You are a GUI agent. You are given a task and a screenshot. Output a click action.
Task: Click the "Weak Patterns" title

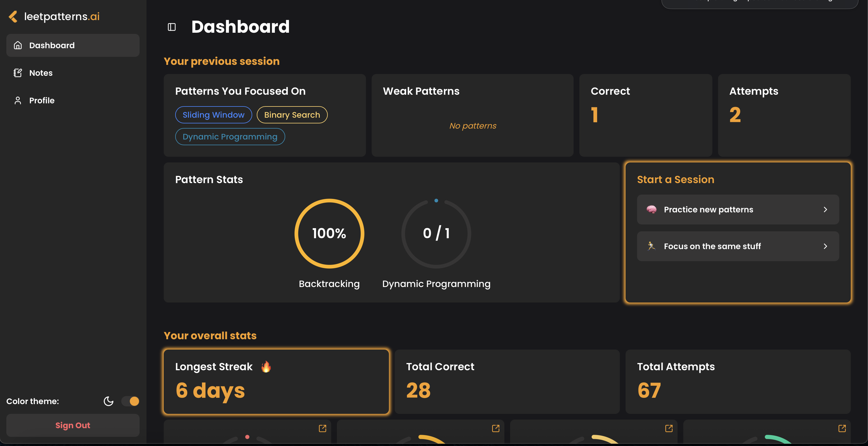point(421,91)
